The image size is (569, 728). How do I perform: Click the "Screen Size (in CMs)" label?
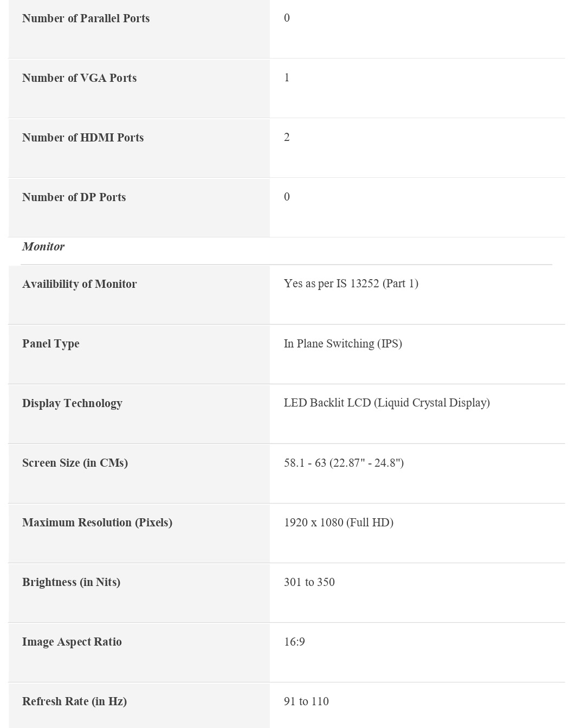point(75,463)
